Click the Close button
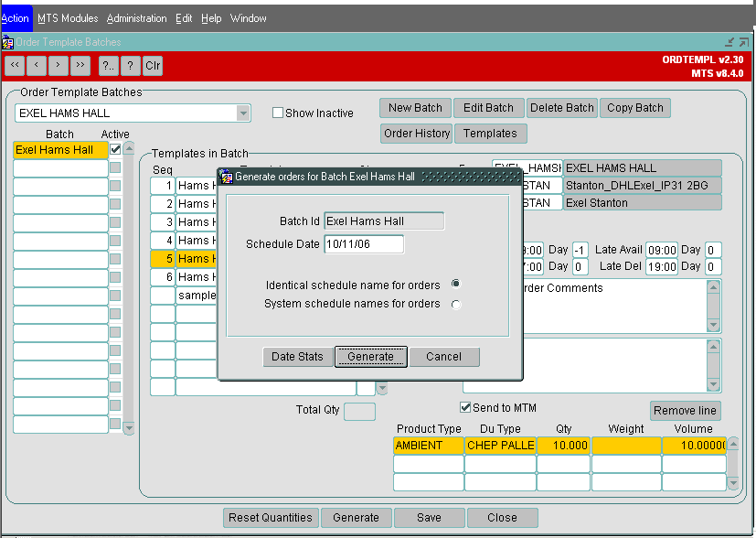 [503, 518]
